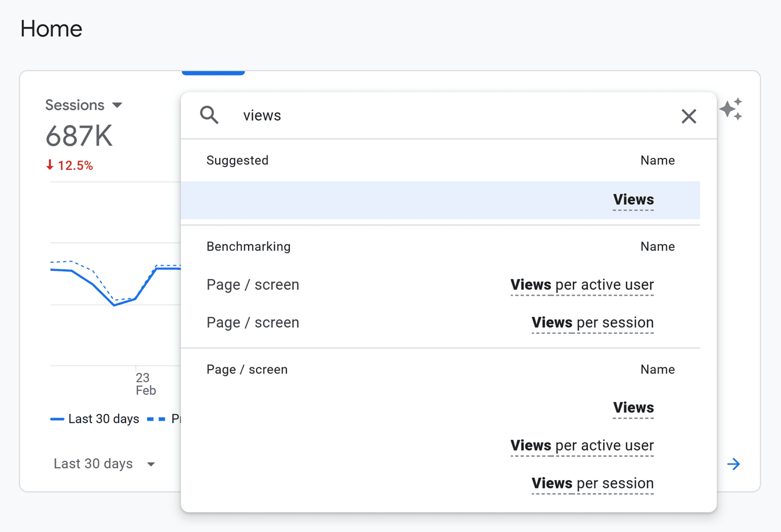This screenshot has height=532, width=781.
Task: Select Views per session under Benchmarking
Action: click(592, 322)
